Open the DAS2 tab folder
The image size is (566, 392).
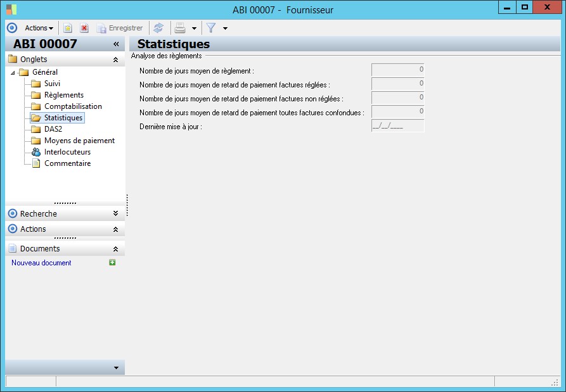tap(53, 129)
